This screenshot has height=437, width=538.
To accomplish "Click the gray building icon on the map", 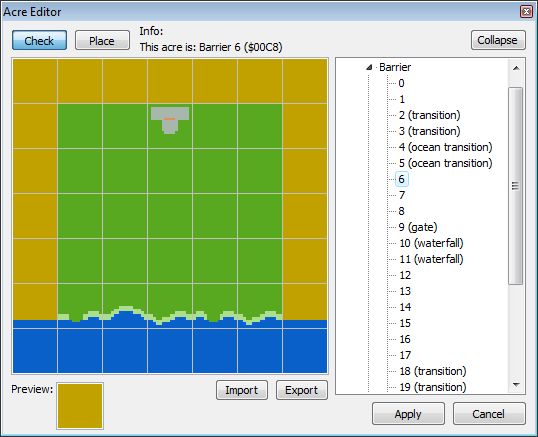I will coord(170,120).
